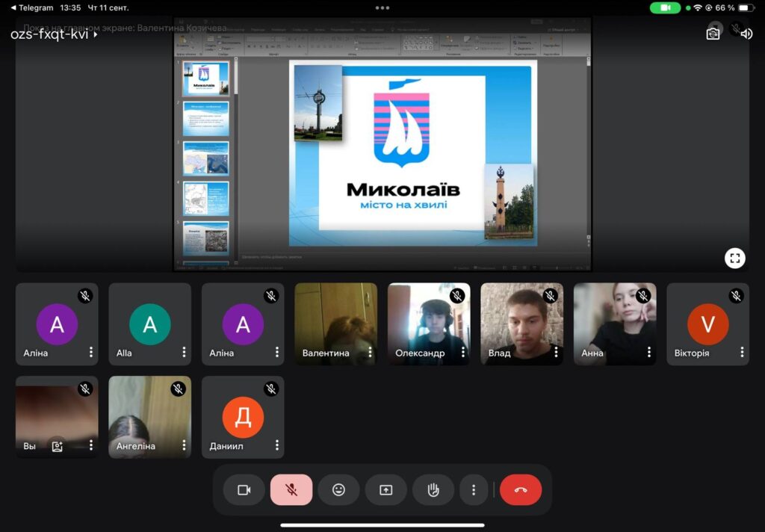Tap the muted mic icon on the Вы tile
Image resolution: width=765 pixels, height=532 pixels.
point(85,389)
